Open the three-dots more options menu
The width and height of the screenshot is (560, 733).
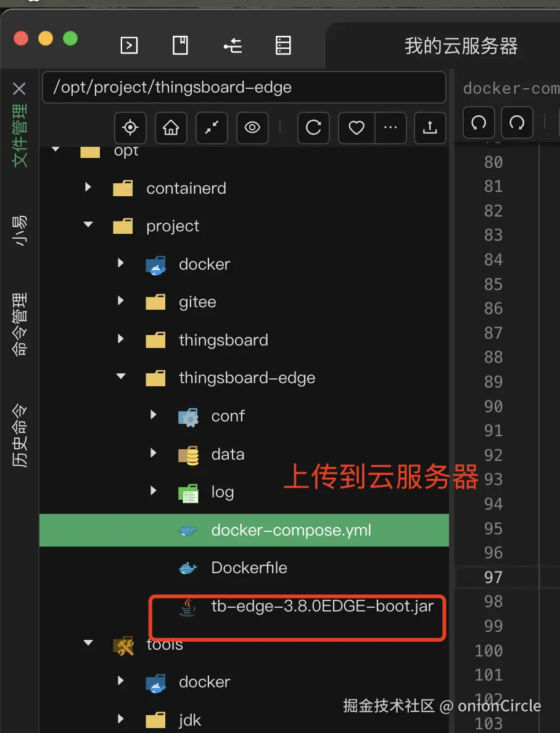click(x=390, y=128)
